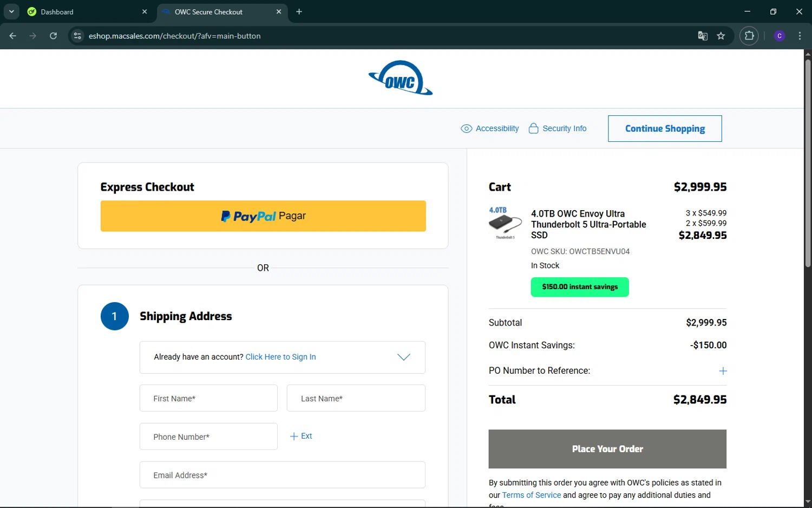Click the Shipping Address heading
The height and width of the screenshot is (508, 812).
tap(186, 316)
